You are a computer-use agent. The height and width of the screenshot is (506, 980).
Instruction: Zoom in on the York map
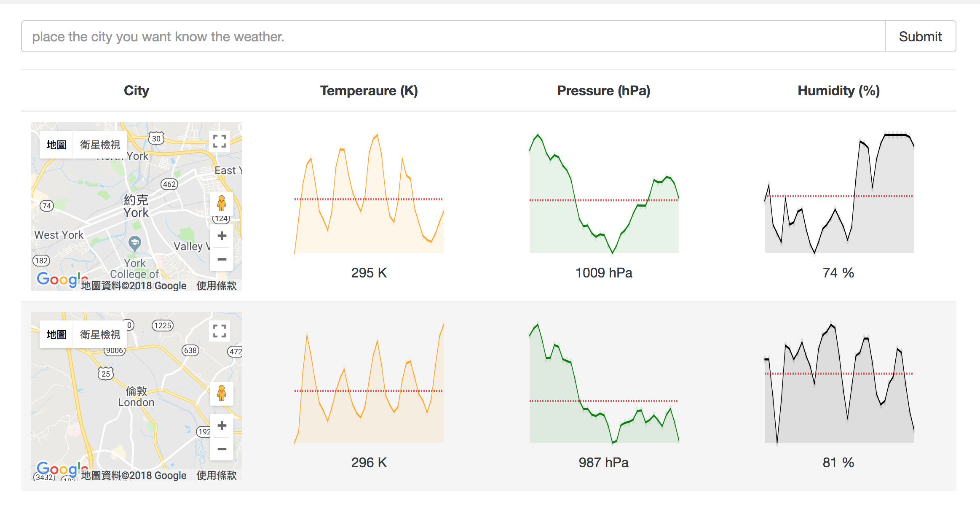[x=222, y=236]
